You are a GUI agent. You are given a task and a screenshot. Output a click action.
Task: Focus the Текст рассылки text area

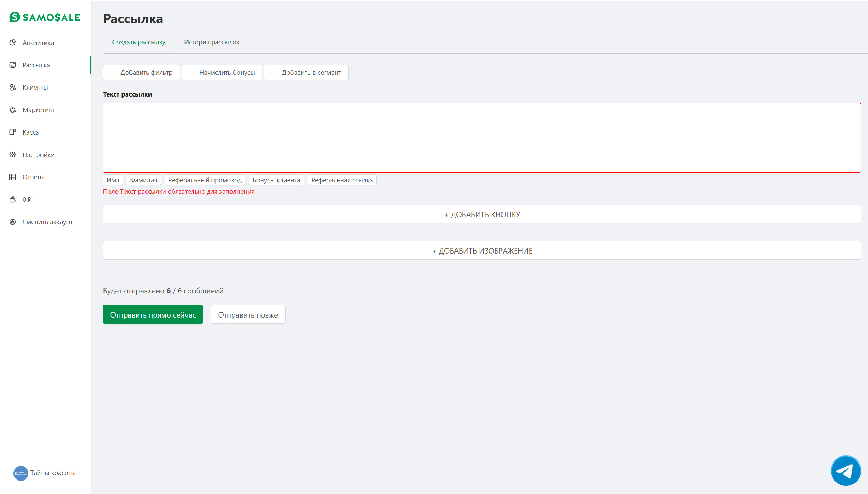click(x=481, y=137)
